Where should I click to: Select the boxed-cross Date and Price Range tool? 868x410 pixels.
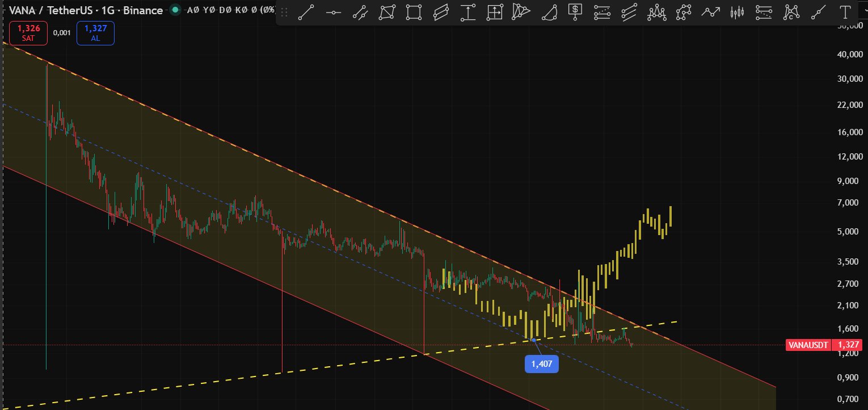click(x=495, y=12)
